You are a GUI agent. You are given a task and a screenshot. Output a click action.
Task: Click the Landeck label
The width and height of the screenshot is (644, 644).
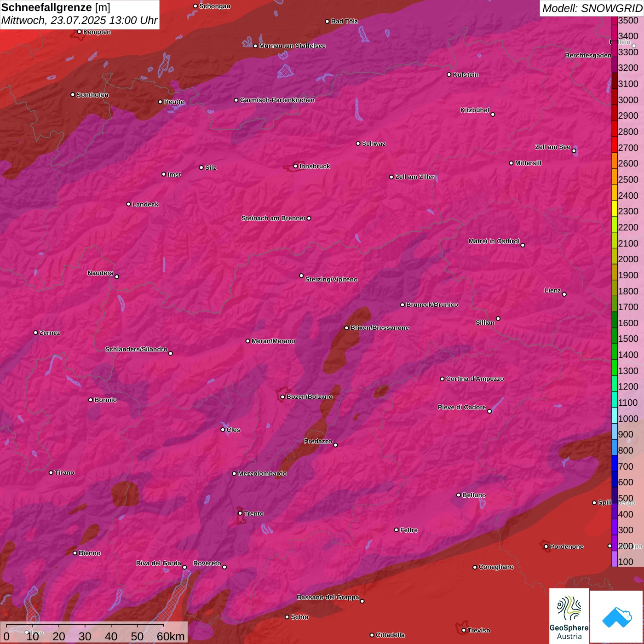pos(145,204)
